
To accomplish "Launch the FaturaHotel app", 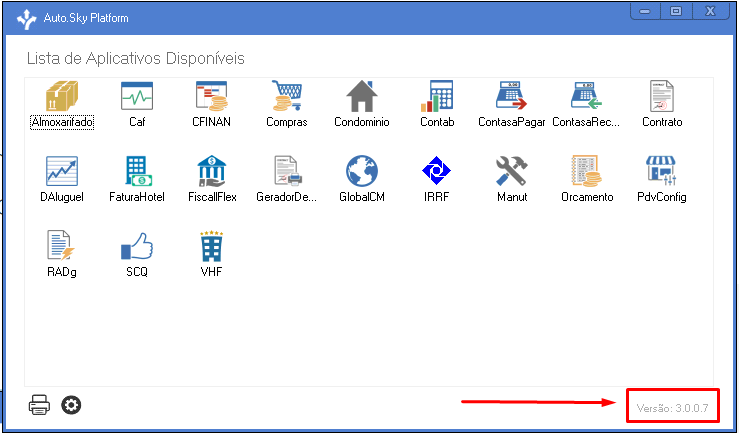I will pyautogui.click(x=137, y=171).
